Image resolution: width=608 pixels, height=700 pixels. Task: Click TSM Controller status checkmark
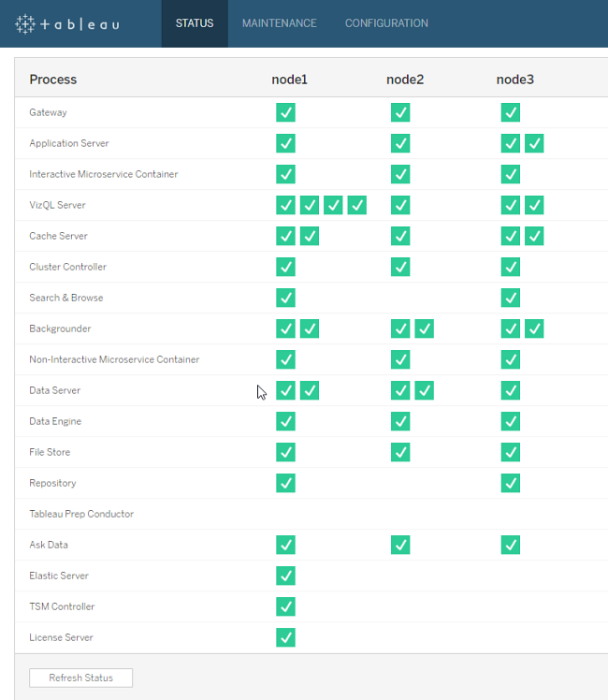(286, 606)
